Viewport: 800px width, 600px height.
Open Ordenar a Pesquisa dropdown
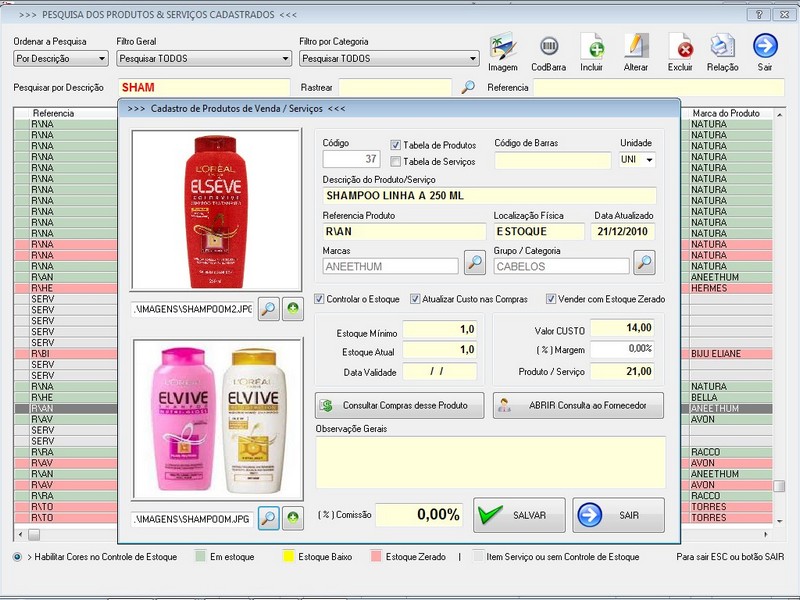click(x=61, y=59)
